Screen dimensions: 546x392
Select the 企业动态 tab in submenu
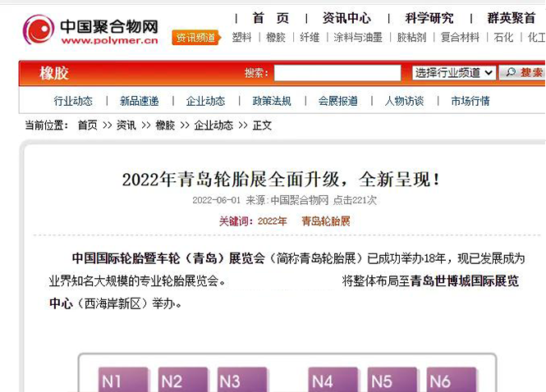[205, 101]
